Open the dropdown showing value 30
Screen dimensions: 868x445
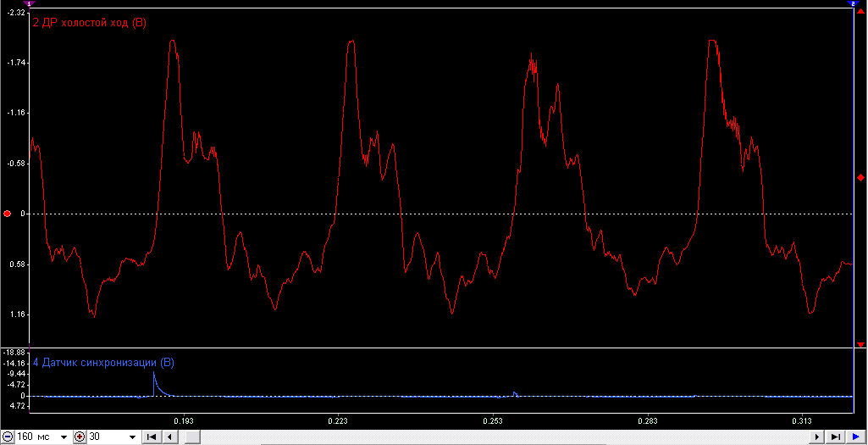pos(132,437)
